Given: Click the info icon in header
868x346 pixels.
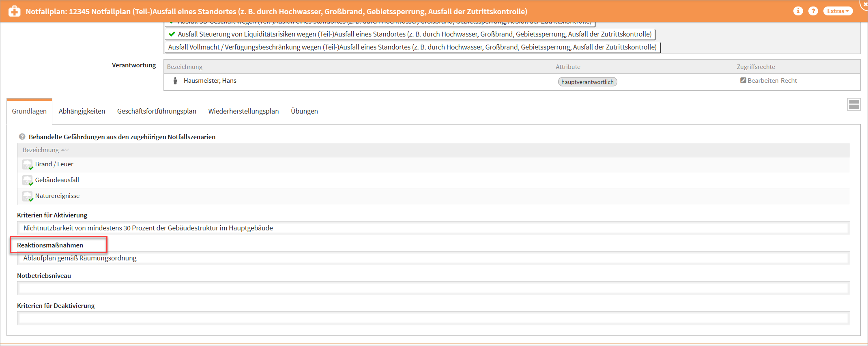Looking at the screenshot, I should [x=798, y=11].
